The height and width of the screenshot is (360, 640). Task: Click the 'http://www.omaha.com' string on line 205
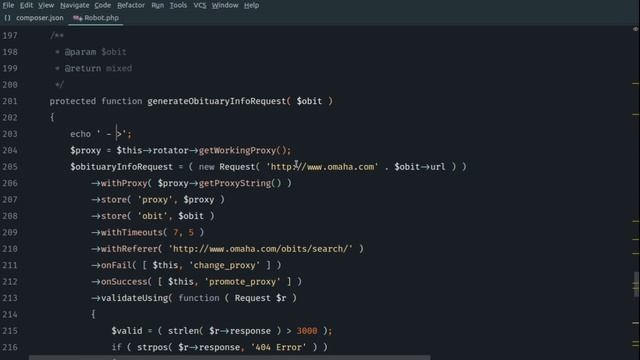click(322, 167)
